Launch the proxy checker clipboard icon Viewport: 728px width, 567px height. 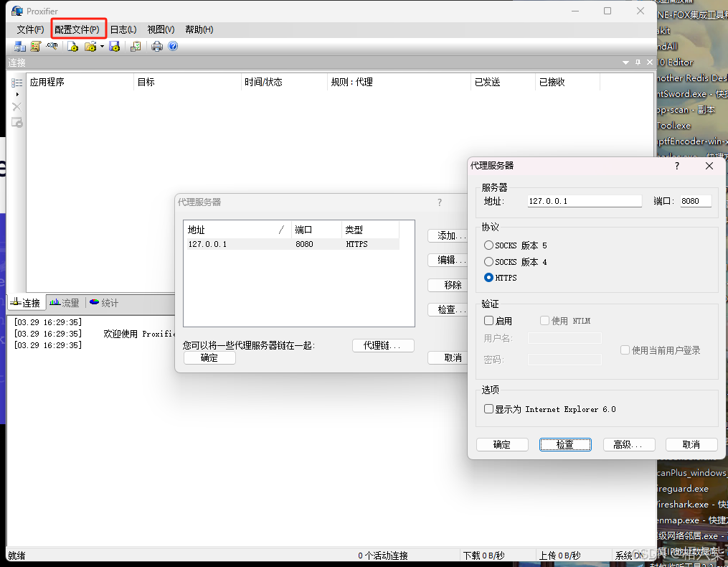click(136, 46)
